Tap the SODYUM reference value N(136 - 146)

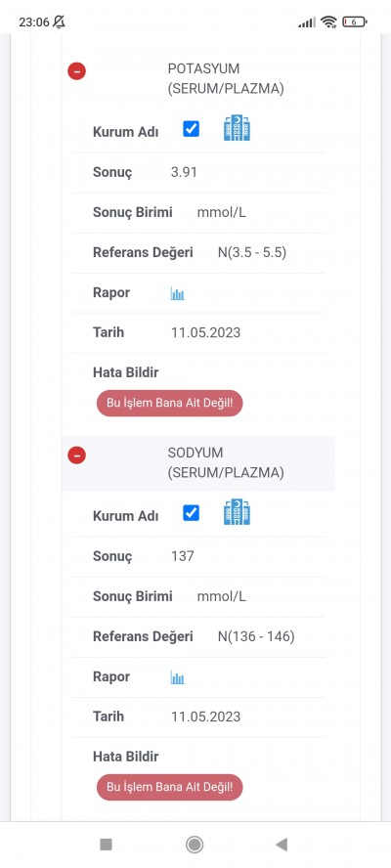point(256,636)
